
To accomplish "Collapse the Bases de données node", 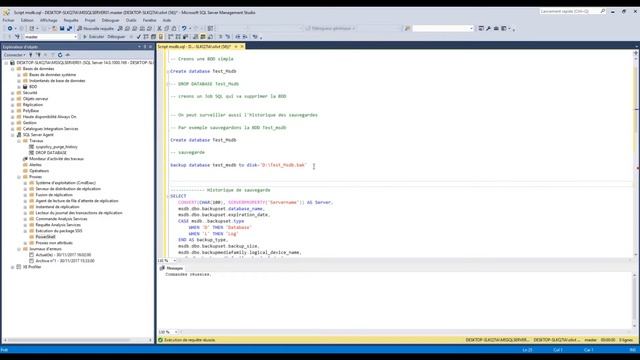I will 13,69.
